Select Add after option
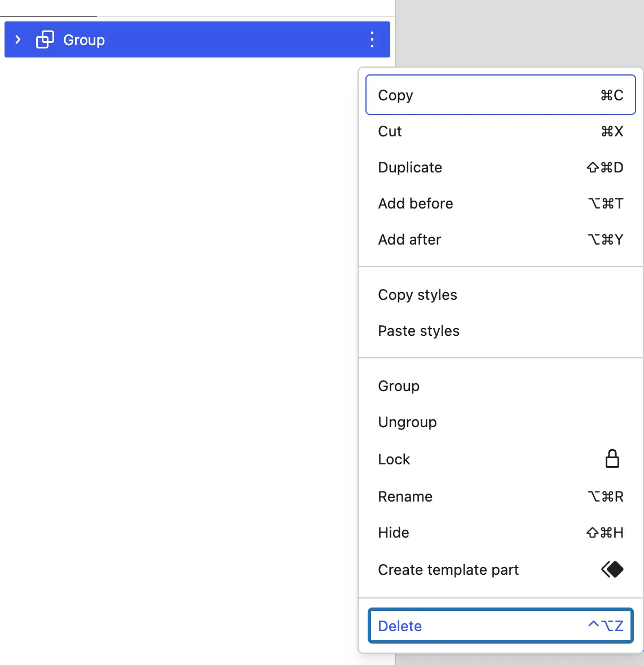The image size is (644, 665). 501,240
